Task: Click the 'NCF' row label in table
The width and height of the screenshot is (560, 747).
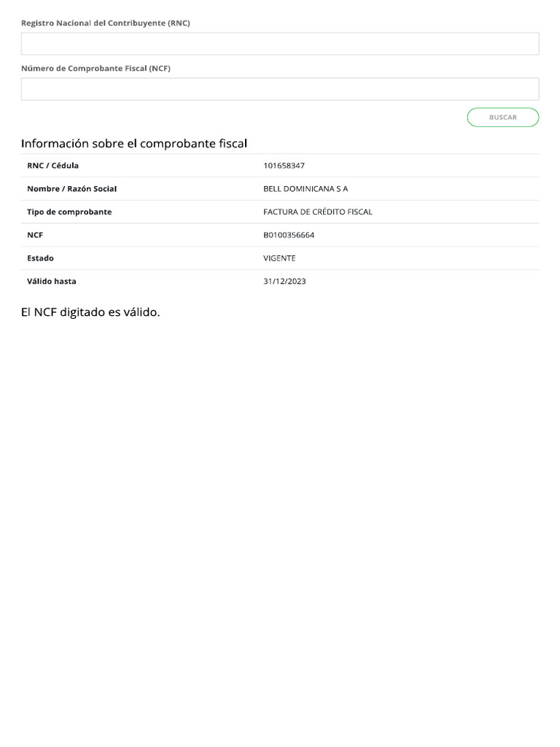Action: coord(35,235)
